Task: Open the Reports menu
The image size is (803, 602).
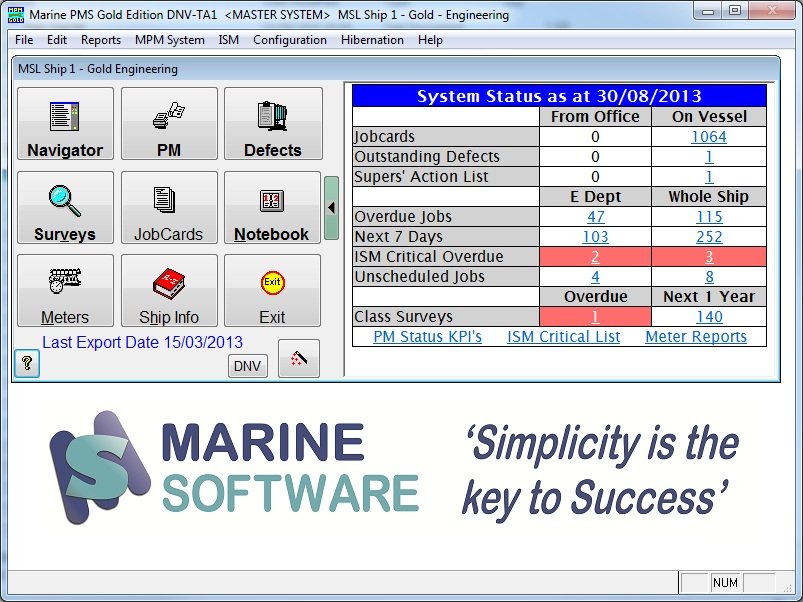Action: [x=101, y=40]
